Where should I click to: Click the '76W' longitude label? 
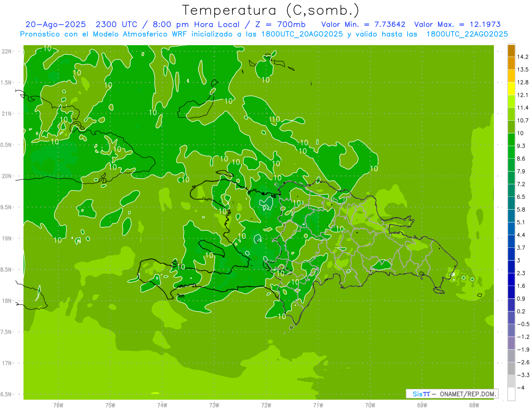click(58, 405)
